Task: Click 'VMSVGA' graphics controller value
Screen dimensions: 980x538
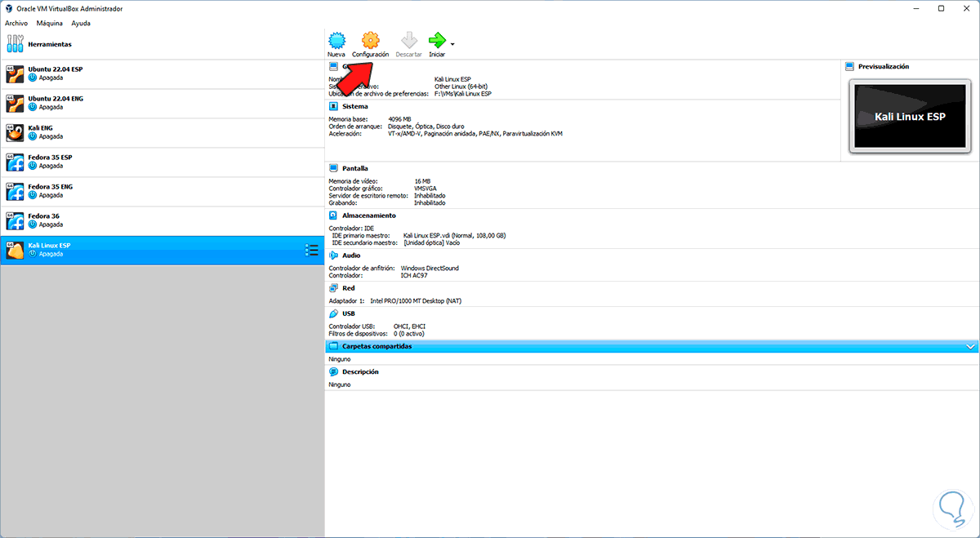Action: click(x=425, y=188)
